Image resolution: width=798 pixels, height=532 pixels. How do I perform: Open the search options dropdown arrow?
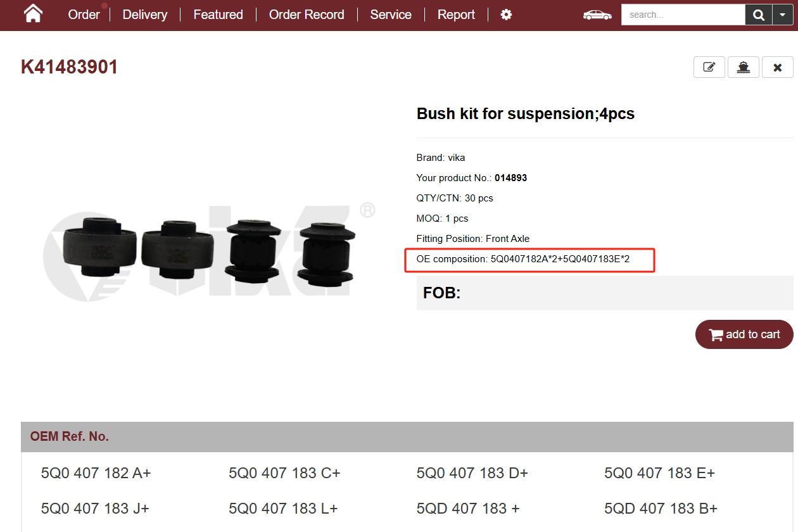coord(782,14)
